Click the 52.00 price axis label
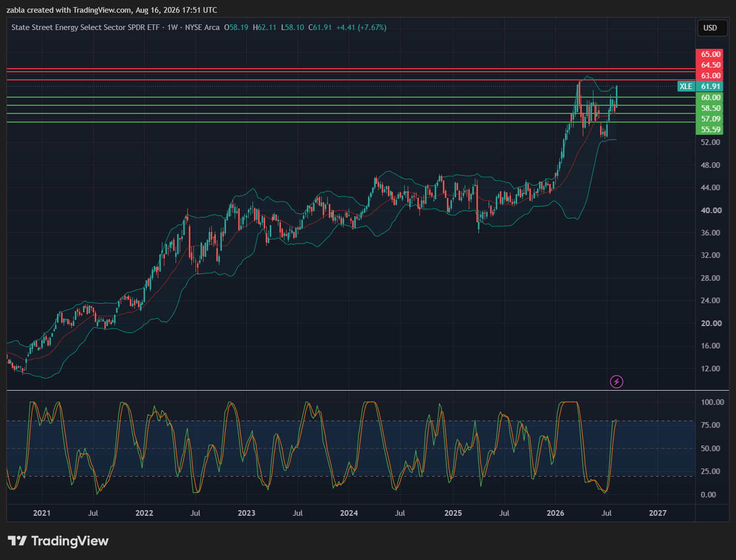This screenshot has width=736, height=560. [711, 142]
